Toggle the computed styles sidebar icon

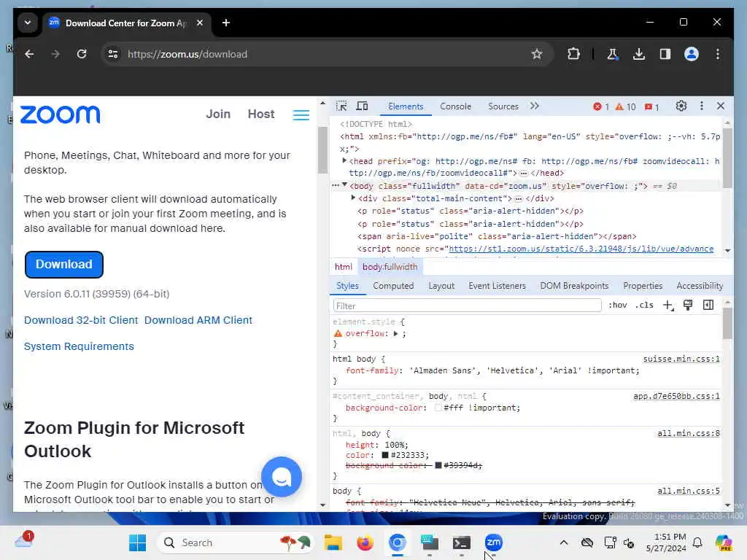pos(708,306)
